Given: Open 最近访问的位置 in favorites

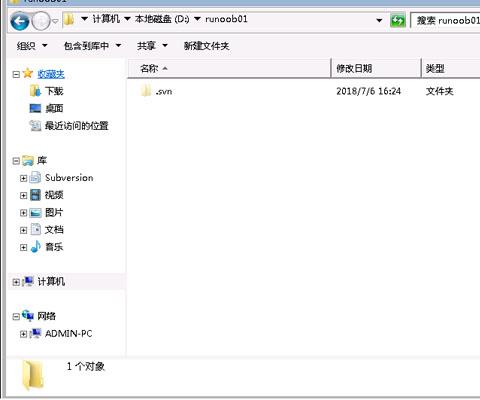Looking at the screenshot, I should pyautogui.click(x=77, y=126).
